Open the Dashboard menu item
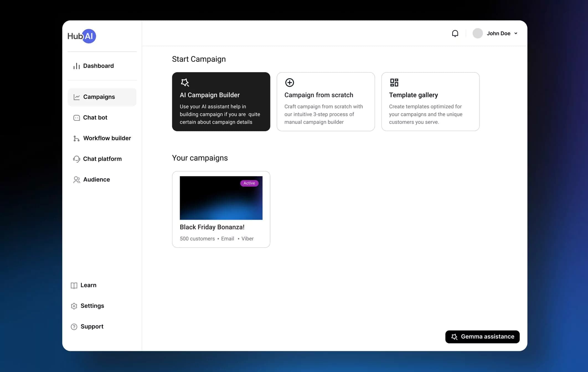This screenshot has height=372, width=588. point(102,66)
